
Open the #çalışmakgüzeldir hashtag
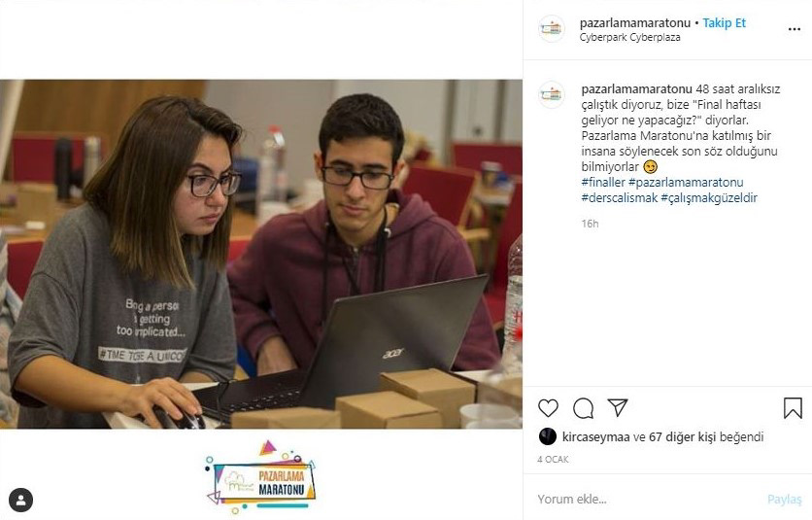point(709,197)
